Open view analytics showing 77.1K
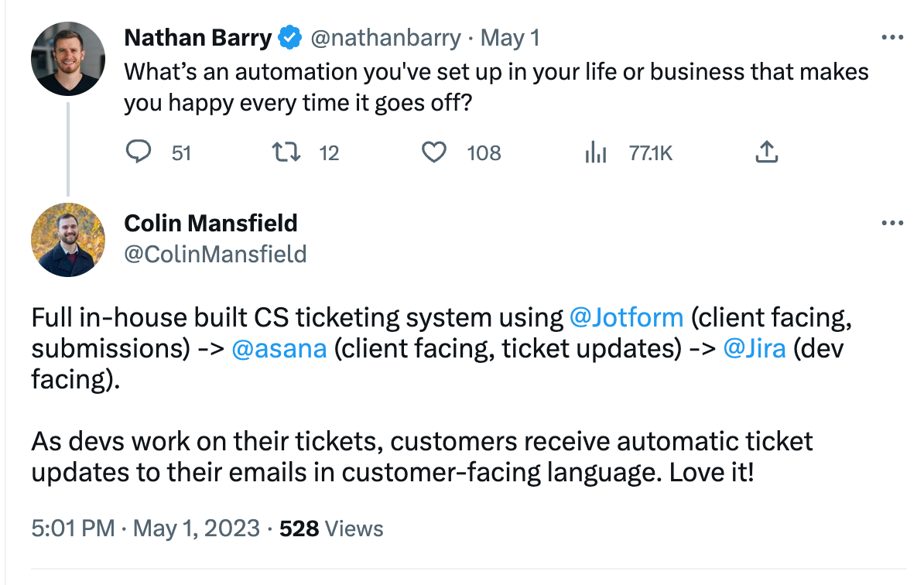Screen dimensions: 924x585 [596, 153]
